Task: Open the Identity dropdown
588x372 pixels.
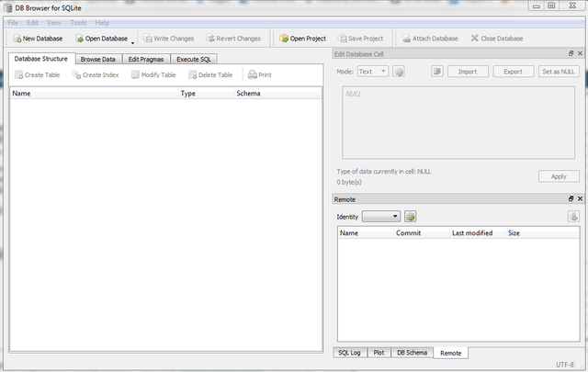Action: [380, 217]
